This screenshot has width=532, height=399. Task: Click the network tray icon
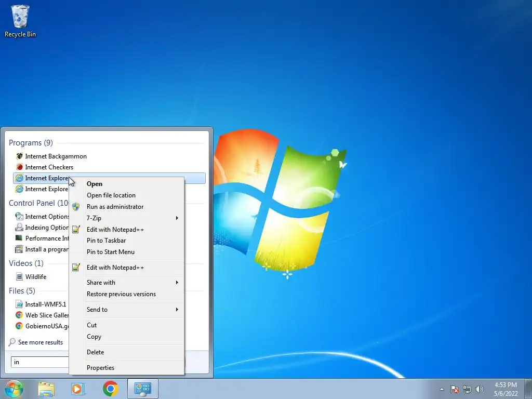467,389
